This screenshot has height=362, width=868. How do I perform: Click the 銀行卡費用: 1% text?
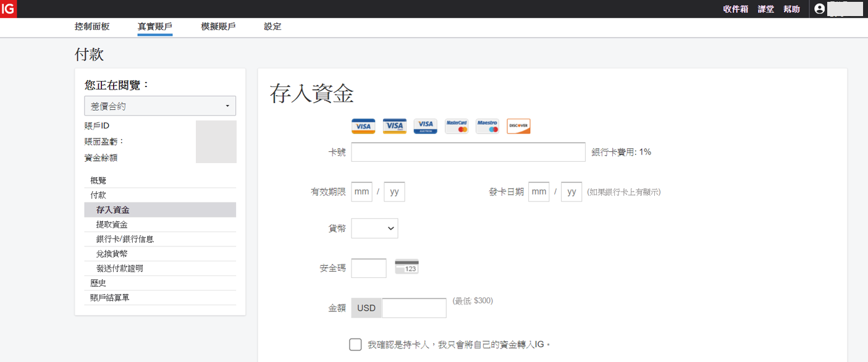tap(621, 152)
